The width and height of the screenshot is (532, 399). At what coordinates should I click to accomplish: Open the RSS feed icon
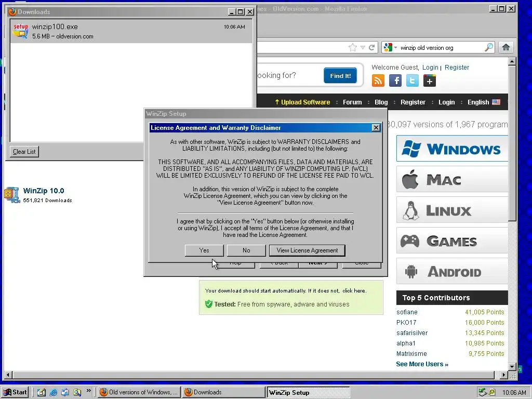click(378, 81)
